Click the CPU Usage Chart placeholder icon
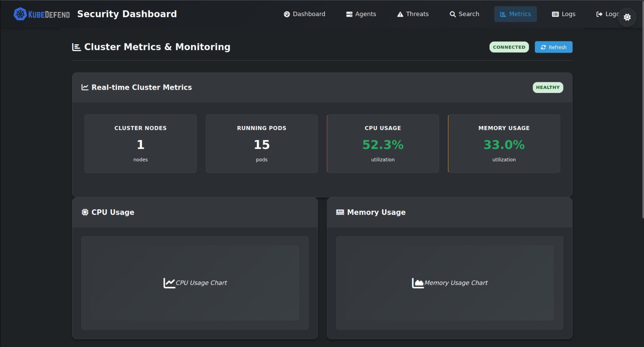This screenshot has width=644, height=347. pyautogui.click(x=169, y=283)
